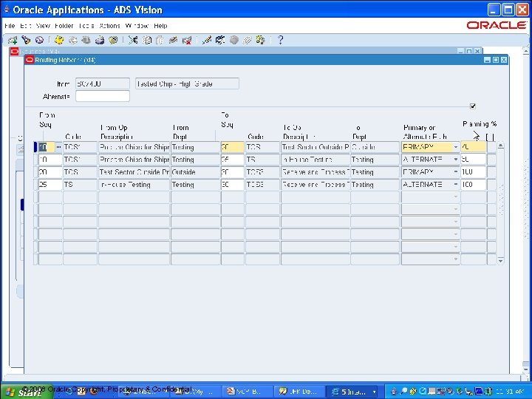Open the Edit menu
This screenshot has height=399, width=532.
pos(25,26)
